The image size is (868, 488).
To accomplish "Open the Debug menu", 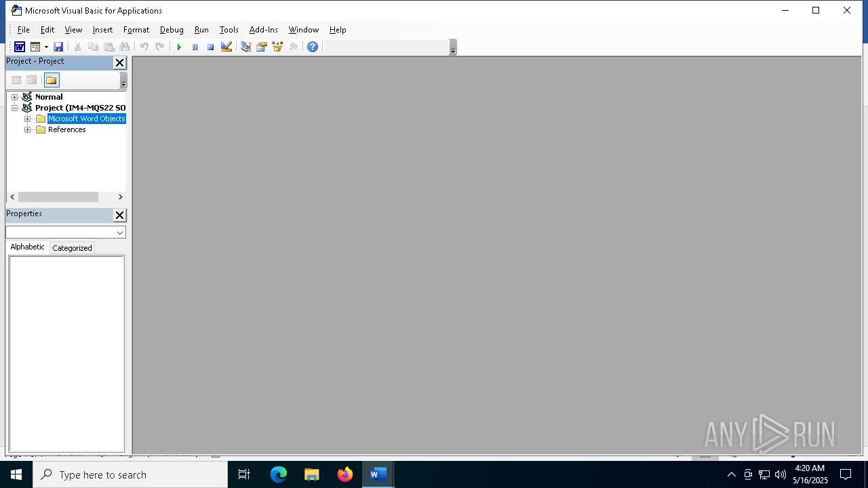I will pos(172,30).
